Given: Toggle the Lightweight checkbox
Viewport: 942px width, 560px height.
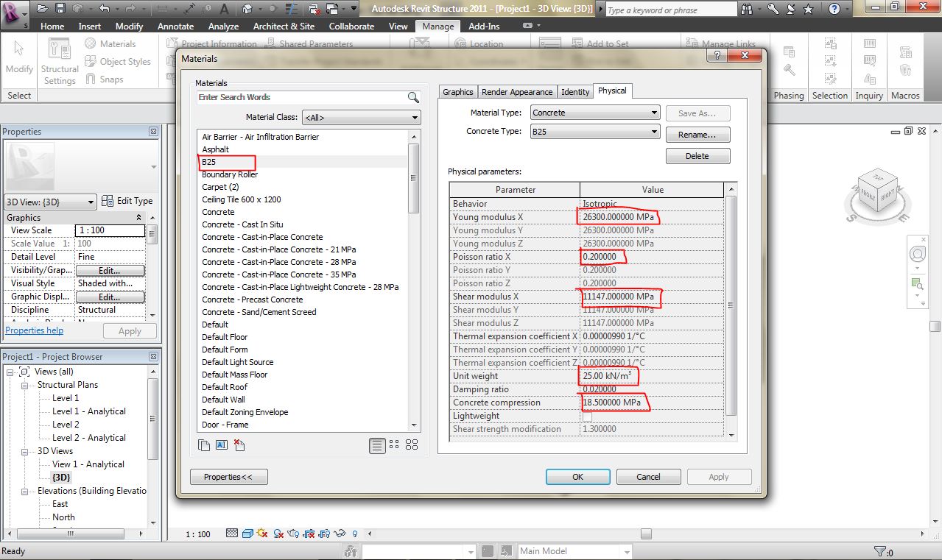Looking at the screenshot, I should pos(587,416).
